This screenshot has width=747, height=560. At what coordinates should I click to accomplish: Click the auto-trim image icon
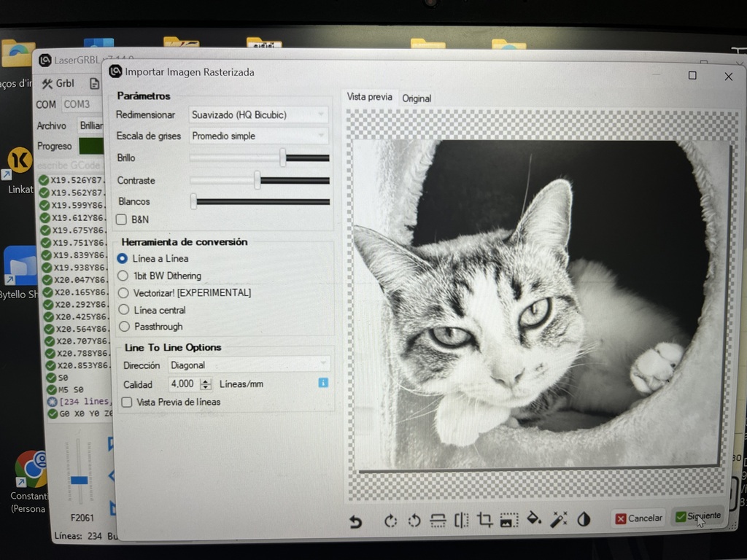point(508,520)
